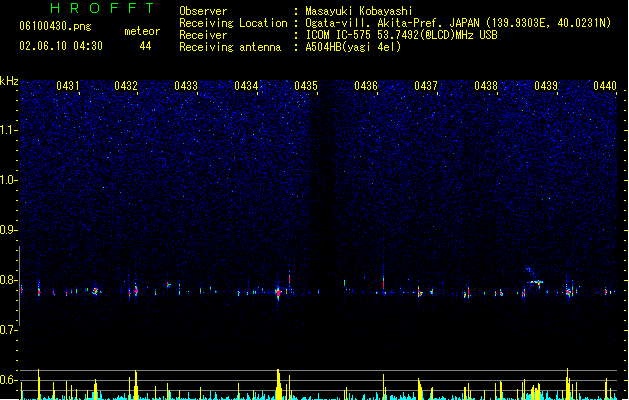This screenshot has height=400, width=629.
Task: Click the gray vertical range bar at left edge
Action: point(19,286)
